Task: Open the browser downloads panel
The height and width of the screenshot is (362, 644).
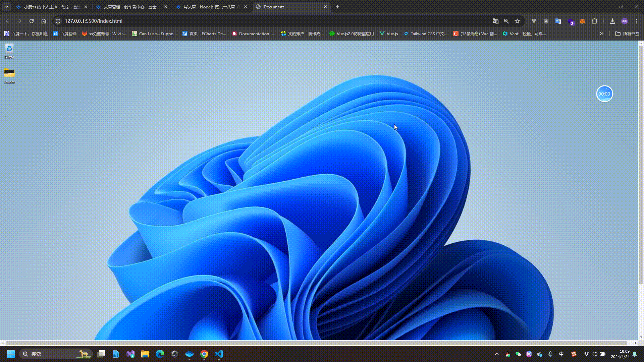Action: pos(612,21)
